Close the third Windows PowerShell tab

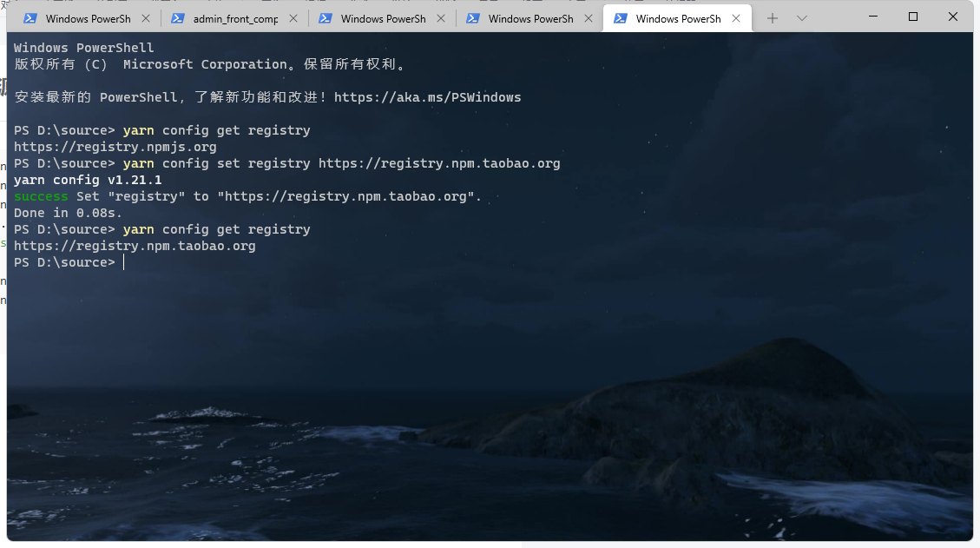click(441, 19)
